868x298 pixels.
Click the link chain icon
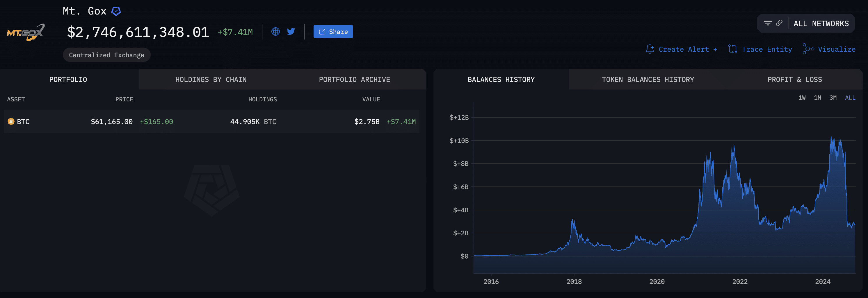[779, 23]
